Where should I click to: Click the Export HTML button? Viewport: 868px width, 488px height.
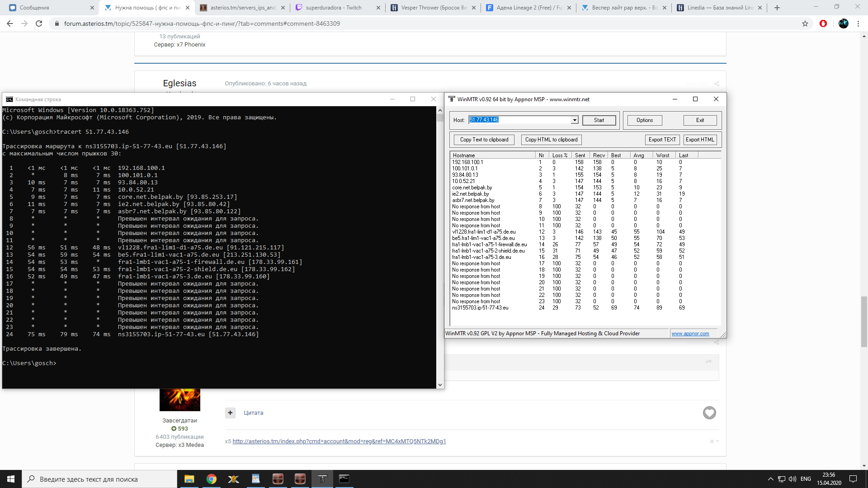click(x=700, y=140)
